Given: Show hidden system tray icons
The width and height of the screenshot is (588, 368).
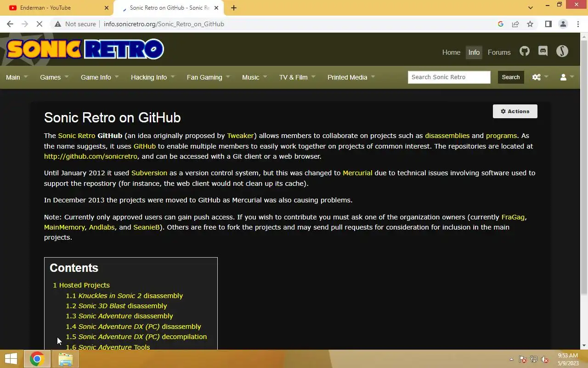Looking at the screenshot, I should coord(511,359).
